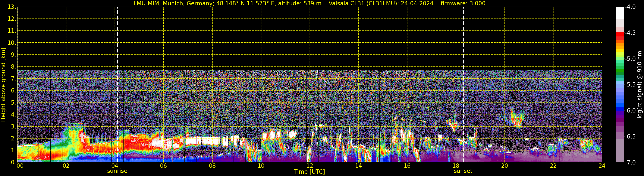
Task: Click the '6.' height axis tick label
Action: point(13,91)
